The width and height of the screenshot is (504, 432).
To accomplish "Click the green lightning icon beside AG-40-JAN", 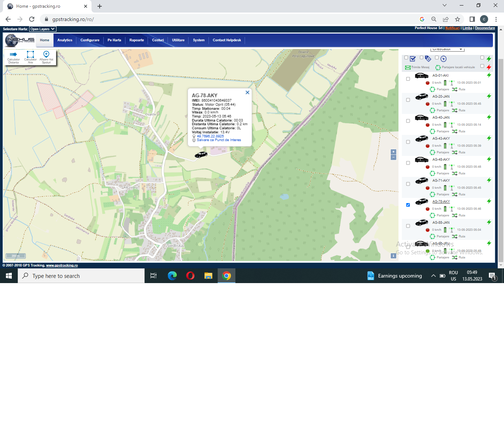I will click(x=489, y=117).
